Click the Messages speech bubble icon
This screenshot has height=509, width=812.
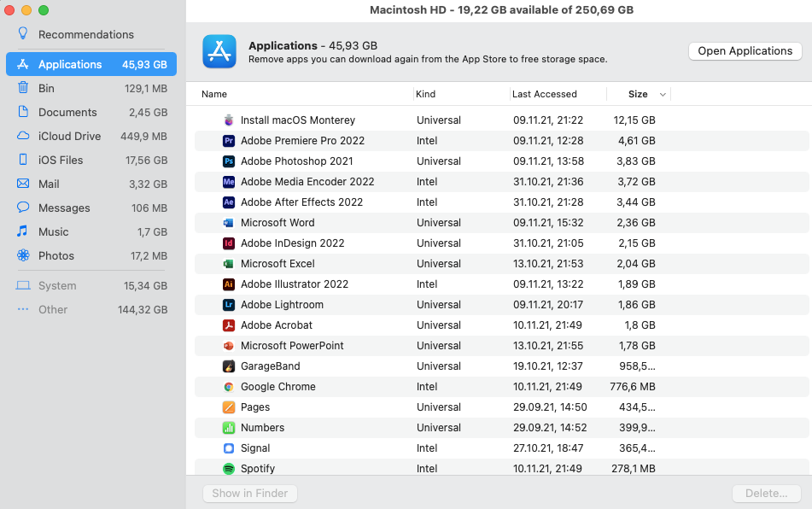[x=23, y=208]
